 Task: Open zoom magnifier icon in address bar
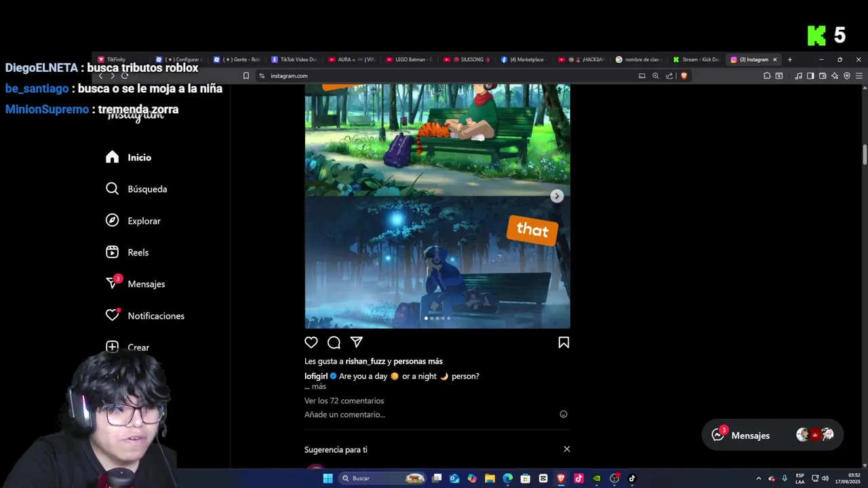[x=656, y=76]
